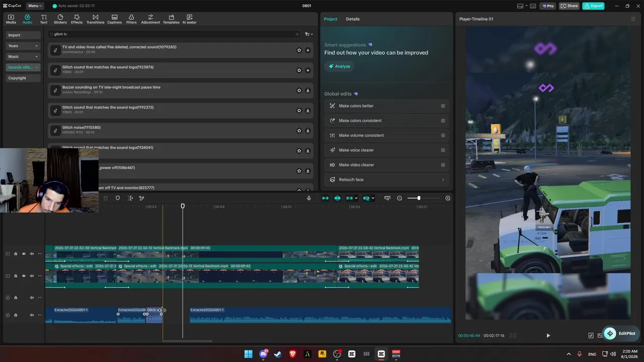Clear the sound search field
644x362 pixels.
(x=297, y=34)
